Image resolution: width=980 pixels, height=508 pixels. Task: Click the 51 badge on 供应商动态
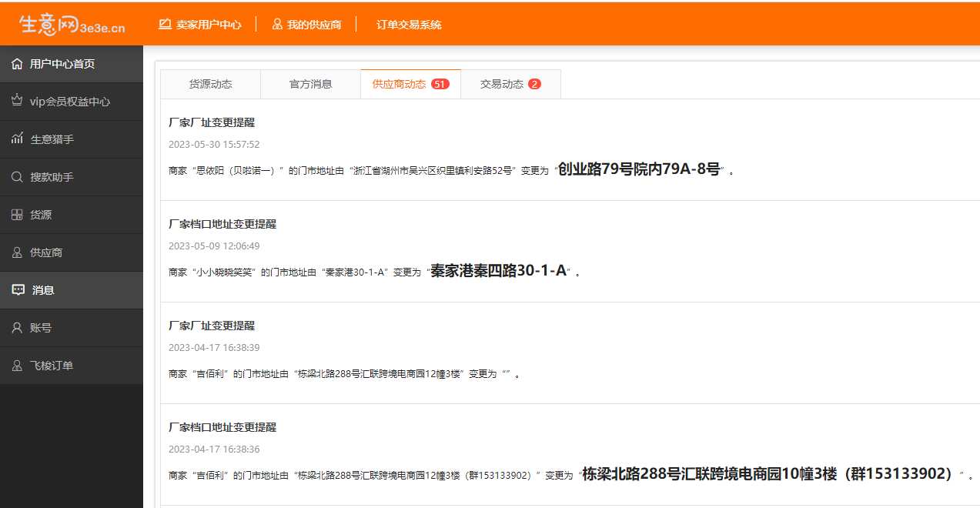pos(440,84)
